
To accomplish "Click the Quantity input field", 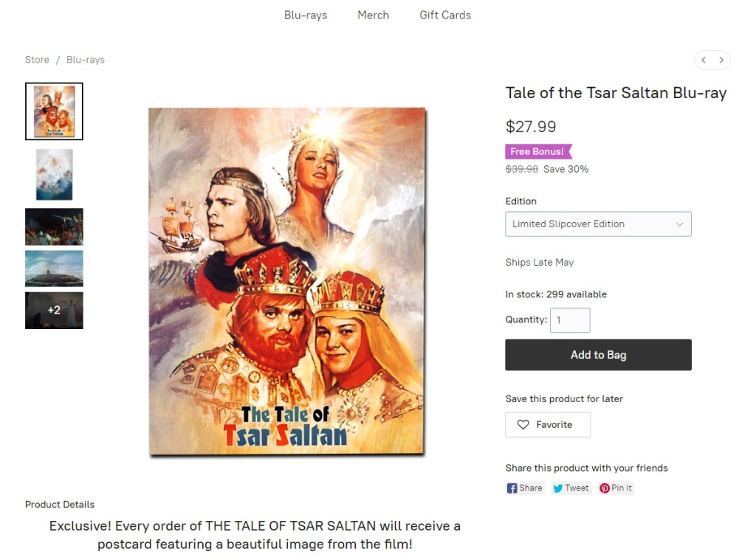I will click(x=570, y=320).
